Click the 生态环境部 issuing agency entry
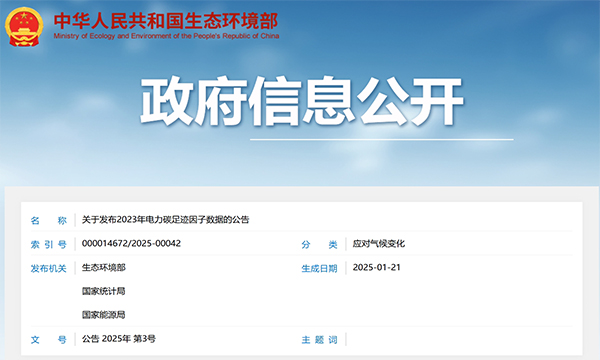Viewport: 600px width, 360px height. click(104, 267)
